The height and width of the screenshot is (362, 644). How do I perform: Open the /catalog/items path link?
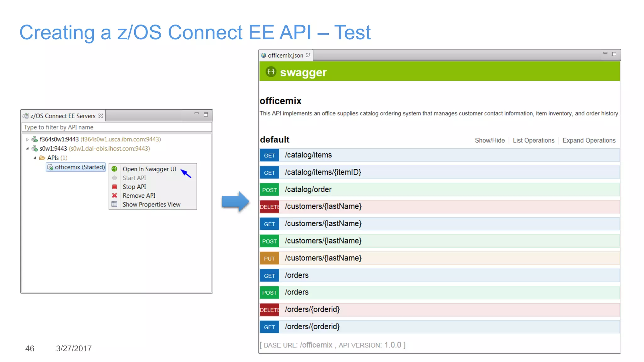coord(308,155)
